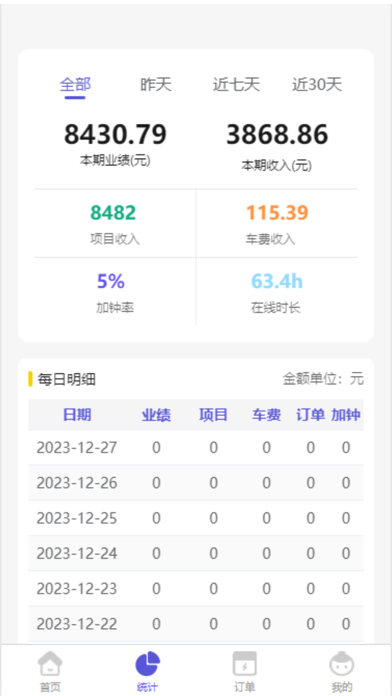The height and width of the screenshot is (696, 392).
Task: Select the 近七天 tab
Action: 236,84
